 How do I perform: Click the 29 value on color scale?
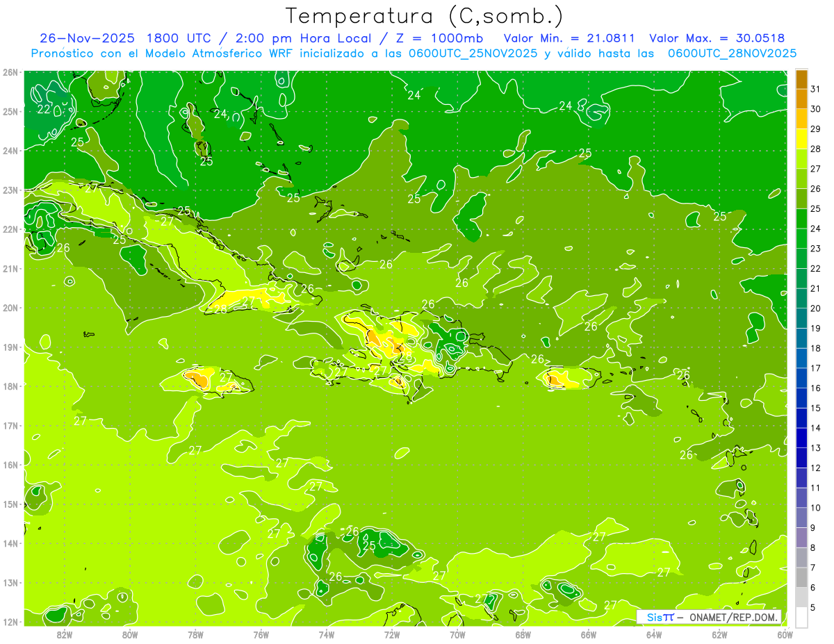click(815, 129)
